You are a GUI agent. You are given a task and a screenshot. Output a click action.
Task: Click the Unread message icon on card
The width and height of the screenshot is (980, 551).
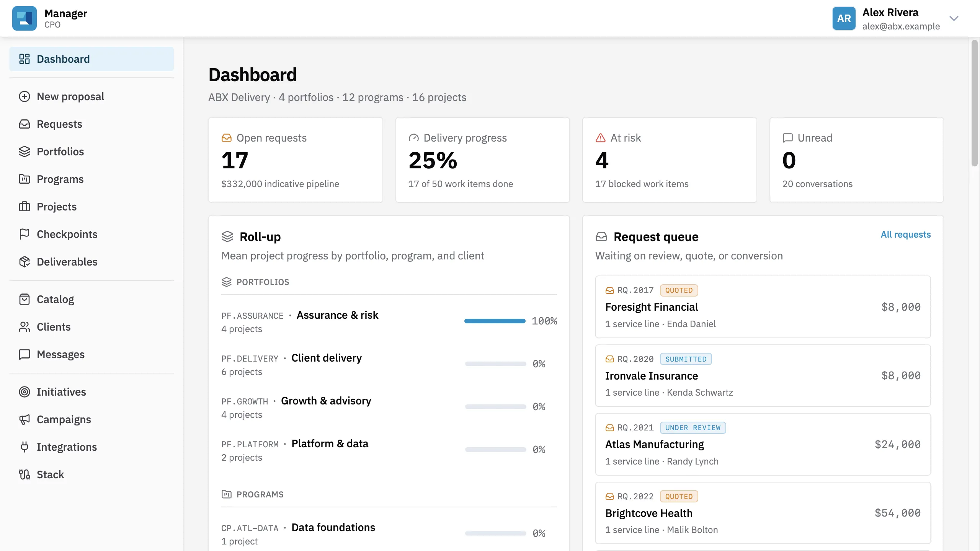(788, 138)
